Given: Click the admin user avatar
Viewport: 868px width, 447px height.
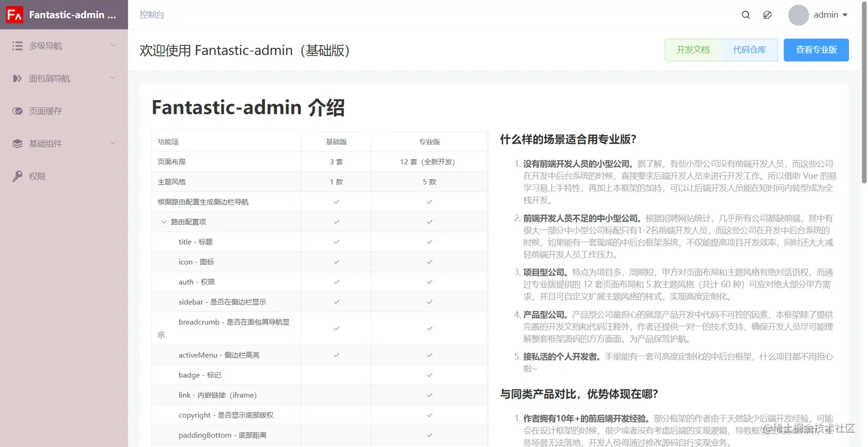Looking at the screenshot, I should (799, 15).
